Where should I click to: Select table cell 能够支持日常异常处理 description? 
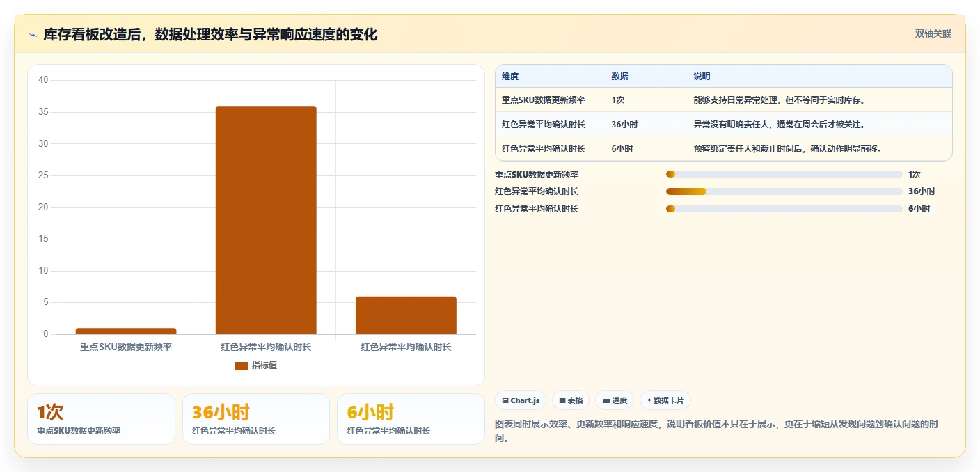tap(779, 100)
